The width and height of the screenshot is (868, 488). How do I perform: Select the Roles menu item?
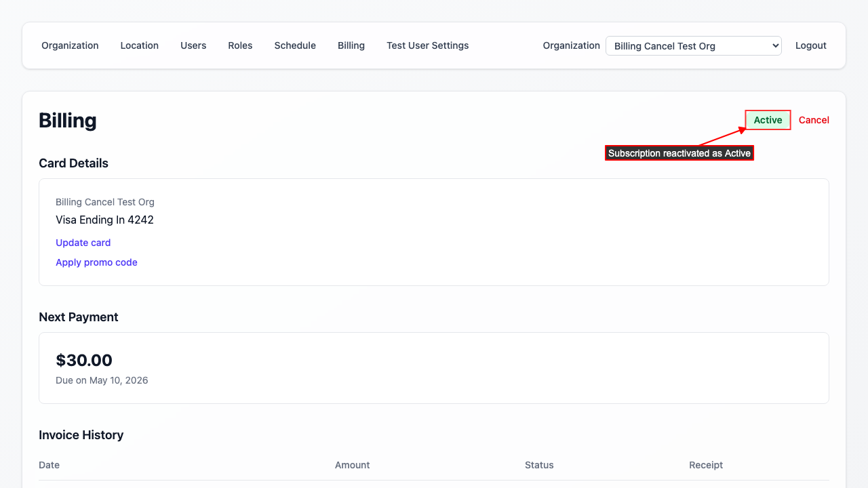(240, 45)
